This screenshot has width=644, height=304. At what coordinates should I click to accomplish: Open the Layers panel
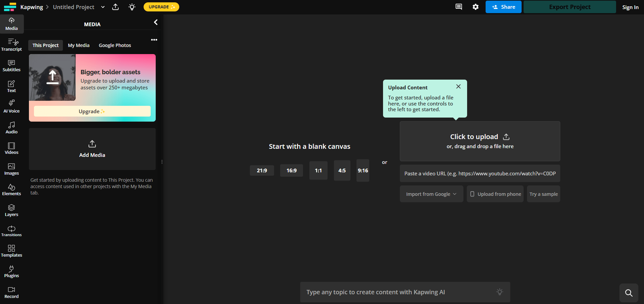coord(11,210)
